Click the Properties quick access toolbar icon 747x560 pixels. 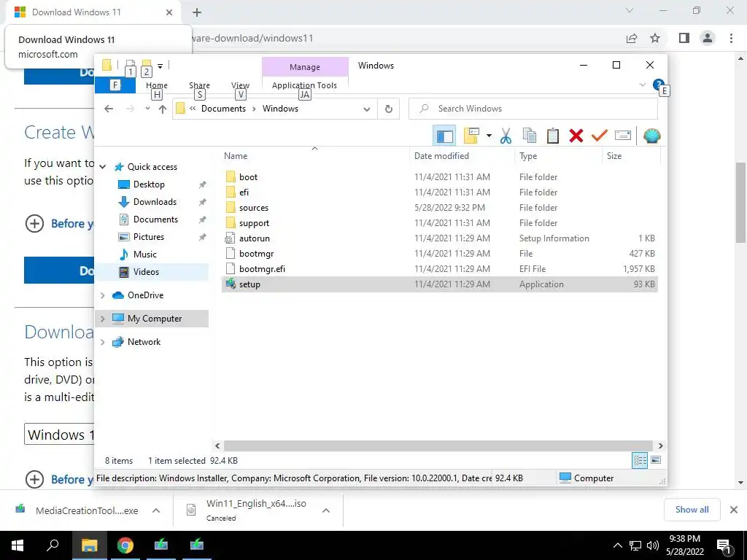point(130,65)
